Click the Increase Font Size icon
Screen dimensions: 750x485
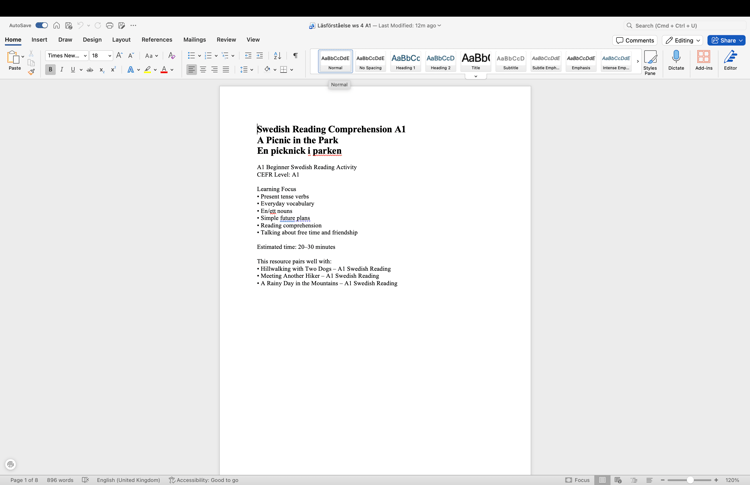119,55
